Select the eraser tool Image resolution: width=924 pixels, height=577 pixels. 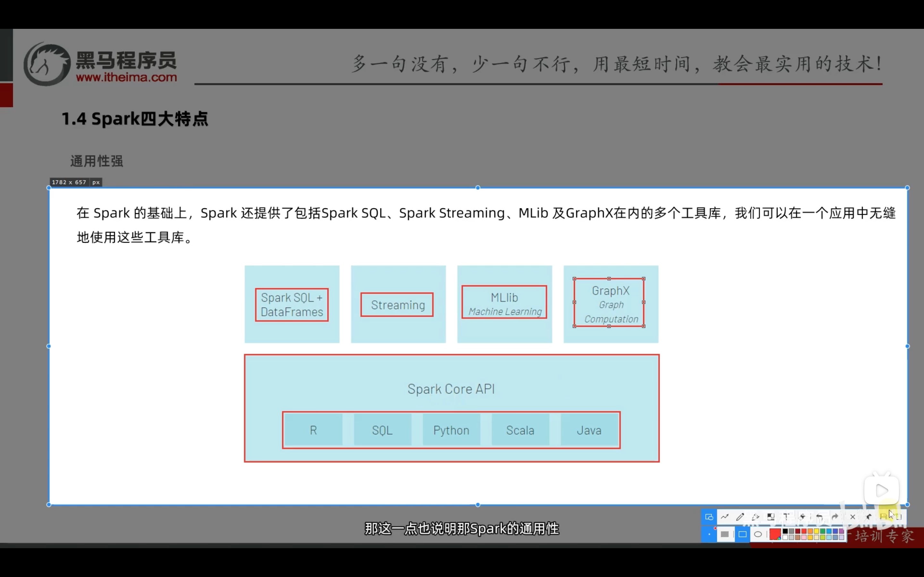(x=802, y=517)
